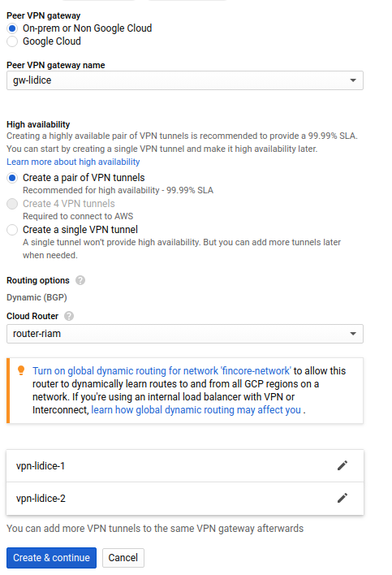Image resolution: width=392 pixels, height=575 pixels.
Task: Turn on global dynamic routing link
Action: coord(162,370)
